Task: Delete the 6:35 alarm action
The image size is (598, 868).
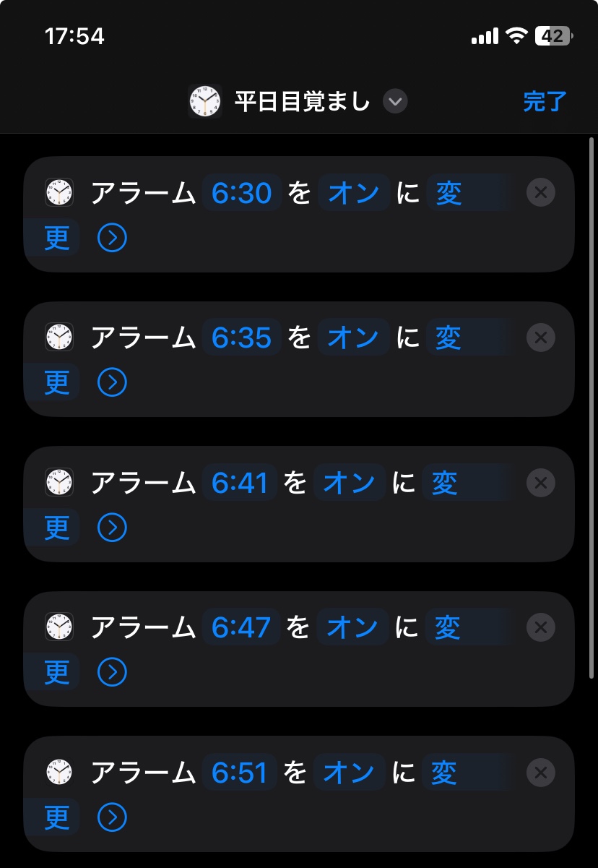Action: tap(541, 338)
